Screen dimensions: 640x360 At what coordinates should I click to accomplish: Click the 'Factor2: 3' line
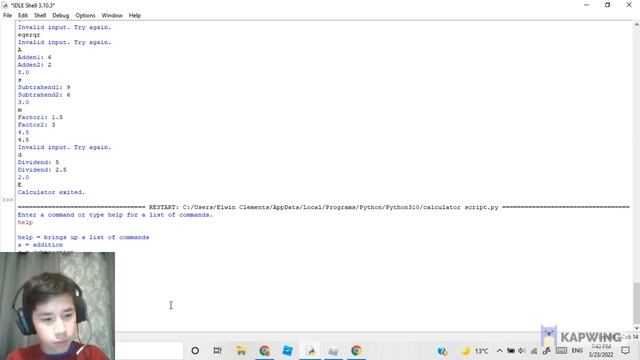pyautogui.click(x=36, y=125)
